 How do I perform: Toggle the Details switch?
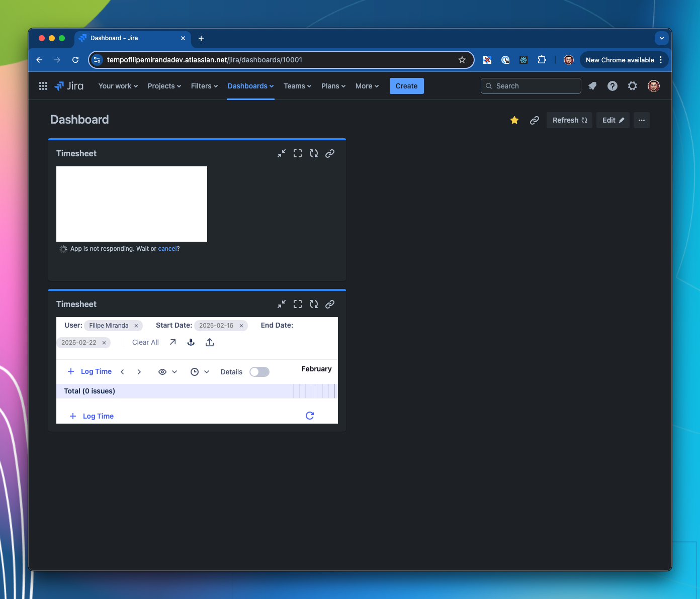point(259,372)
